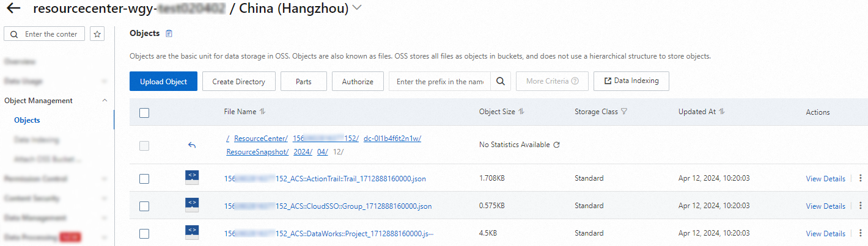
Task: Click the star favorites icon in sidebar
Action: click(97, 34)
